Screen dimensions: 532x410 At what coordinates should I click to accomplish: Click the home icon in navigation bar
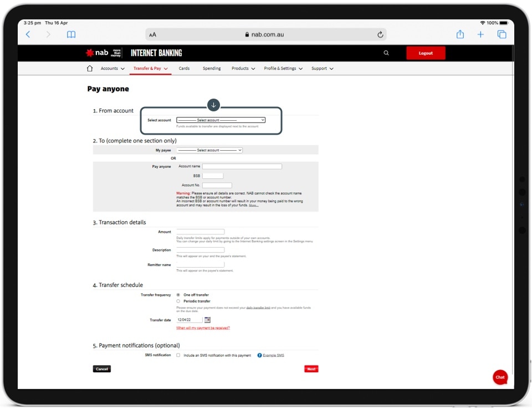[x=90, y=69]
